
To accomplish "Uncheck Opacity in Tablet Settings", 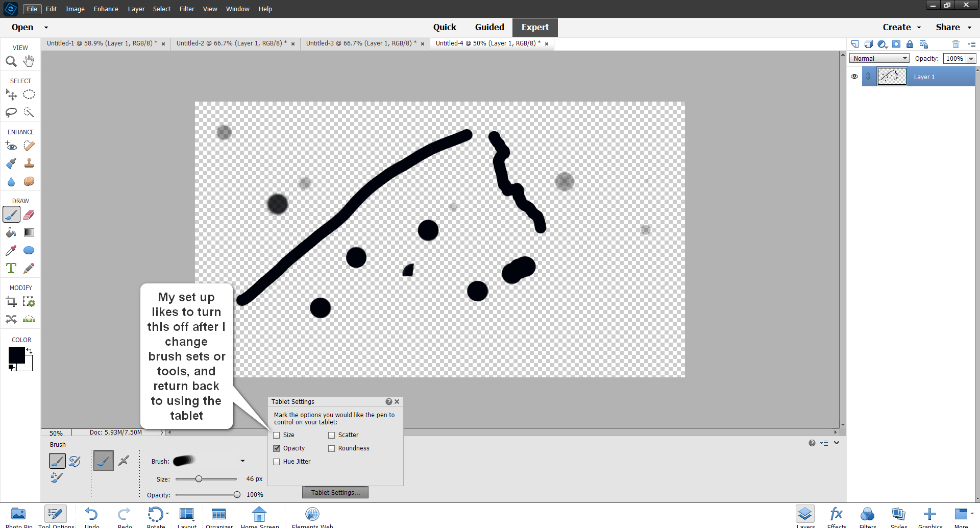I will (277, 448).
